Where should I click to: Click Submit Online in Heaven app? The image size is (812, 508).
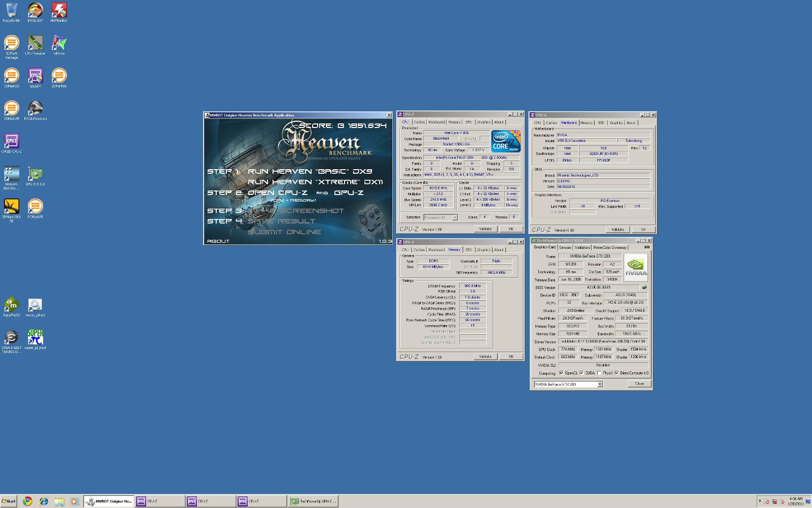[284, 232]
